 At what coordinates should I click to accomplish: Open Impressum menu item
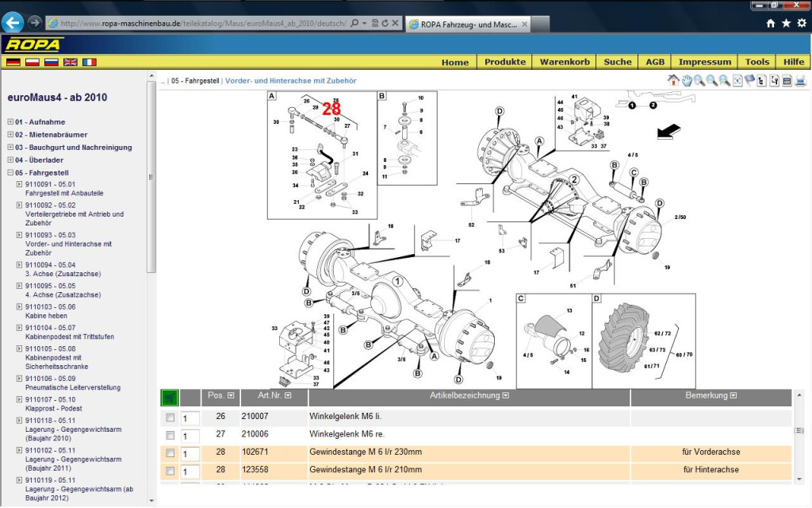pos(705,62)
